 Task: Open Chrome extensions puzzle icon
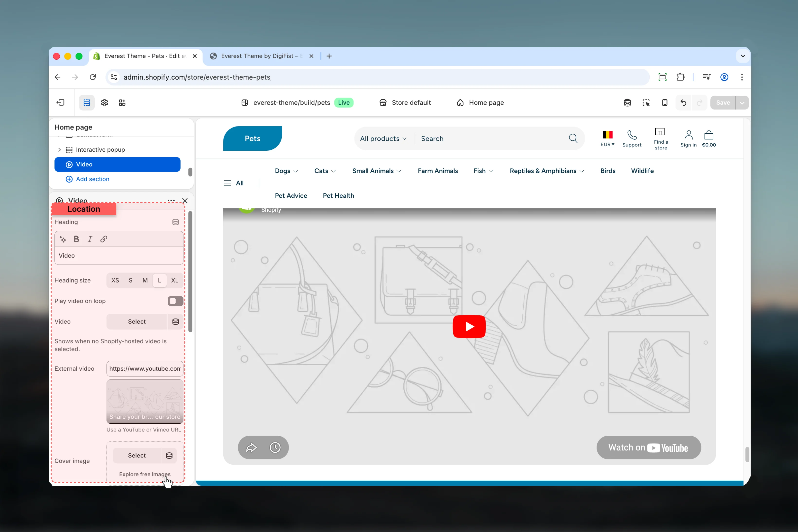(x=680, y=77)
